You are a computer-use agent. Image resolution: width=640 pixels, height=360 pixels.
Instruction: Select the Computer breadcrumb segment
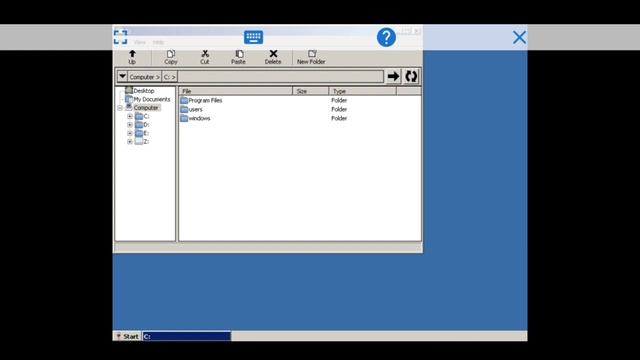click(144, 77)
